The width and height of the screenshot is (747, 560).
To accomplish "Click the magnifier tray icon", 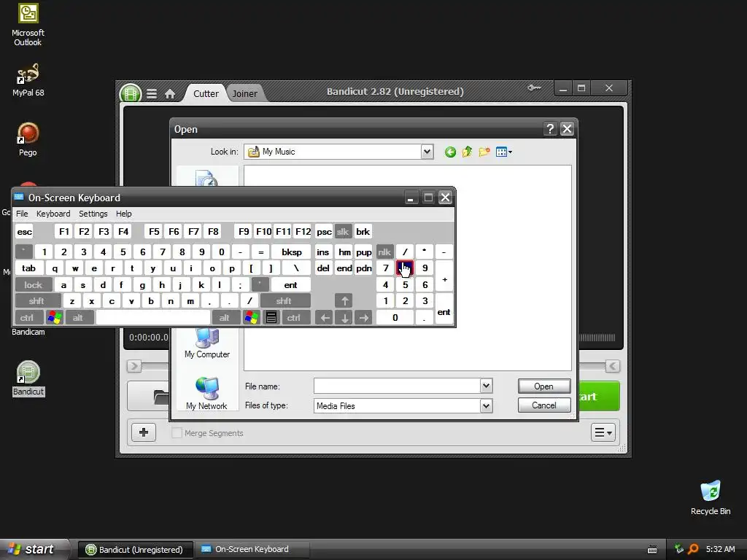I will pos(694,549).
